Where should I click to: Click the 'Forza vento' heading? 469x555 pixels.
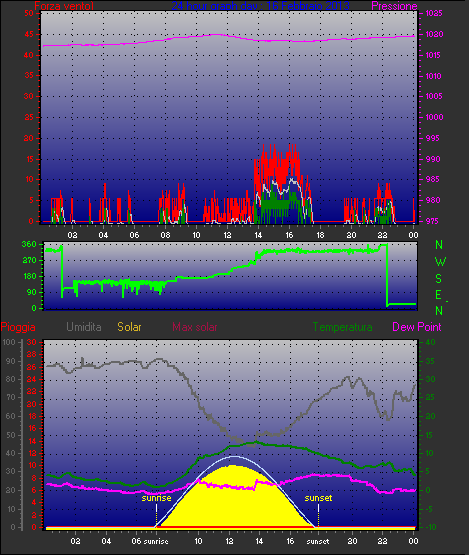click(64, 6)
